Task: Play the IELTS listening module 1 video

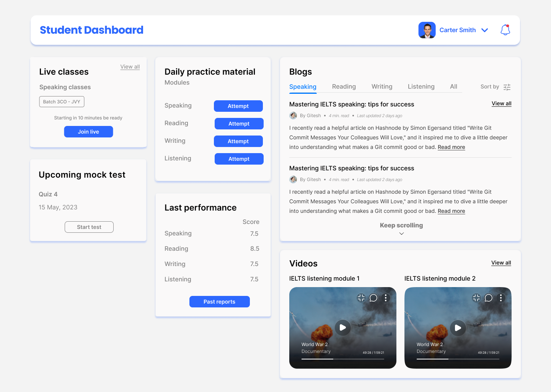Action: (343, 328)
